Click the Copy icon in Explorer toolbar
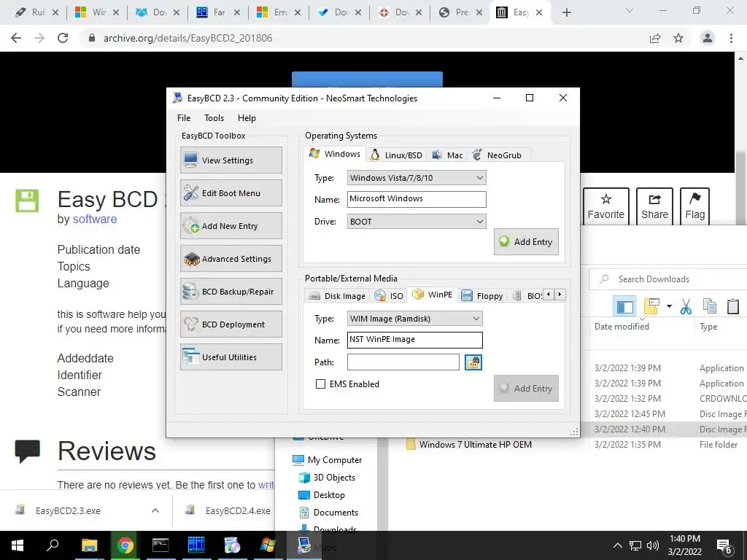 [710, 306]
